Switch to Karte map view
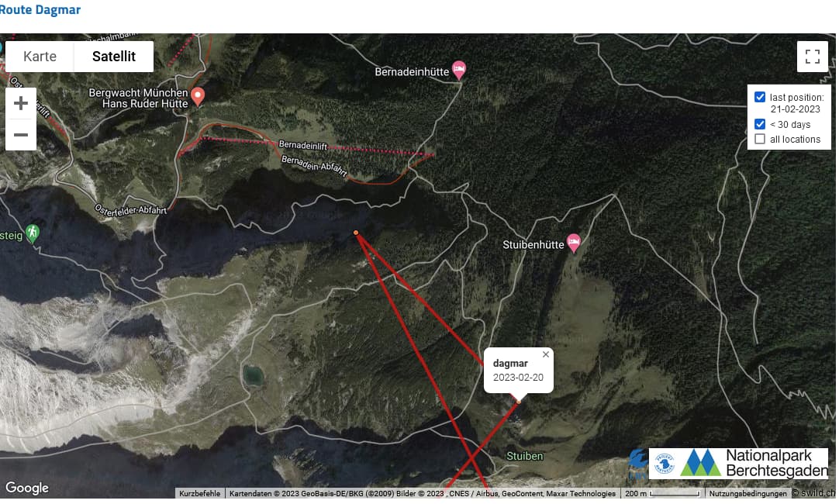The image size is (839, 504). tap(40, 57)
